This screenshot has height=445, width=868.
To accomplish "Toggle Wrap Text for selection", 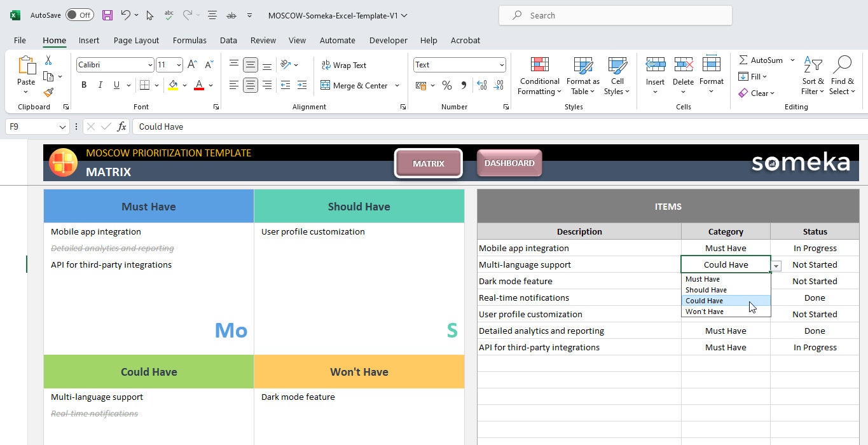I will click(x=343, y=65).
